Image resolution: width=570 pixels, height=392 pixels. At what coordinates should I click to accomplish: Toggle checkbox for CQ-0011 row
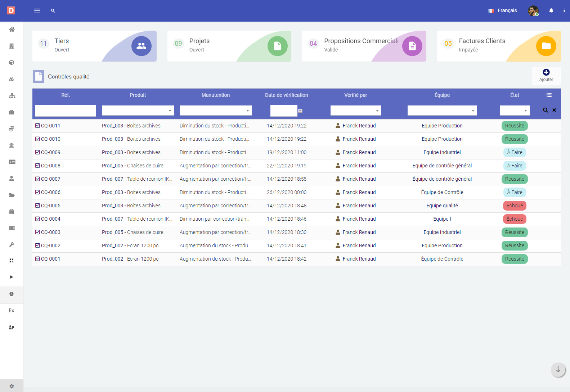click(37, 126)
